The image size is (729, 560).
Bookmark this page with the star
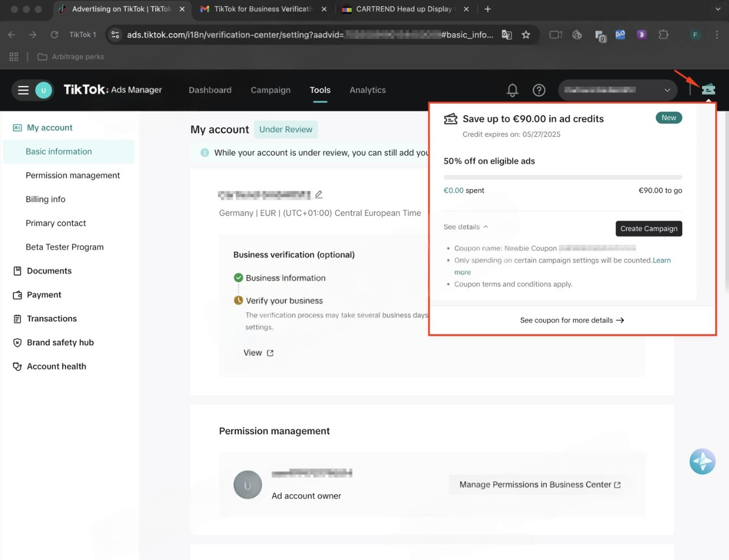(526, 35)
